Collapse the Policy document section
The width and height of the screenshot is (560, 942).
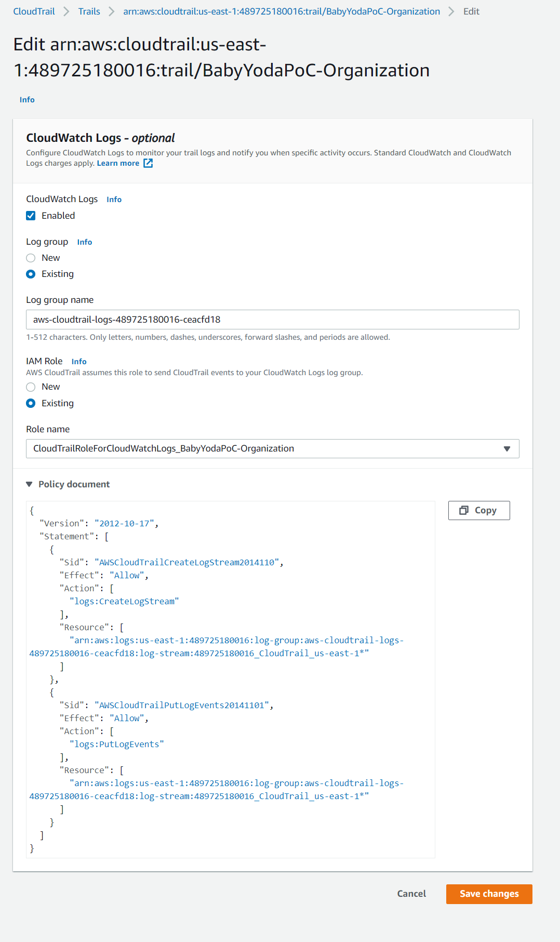[68, 484]
